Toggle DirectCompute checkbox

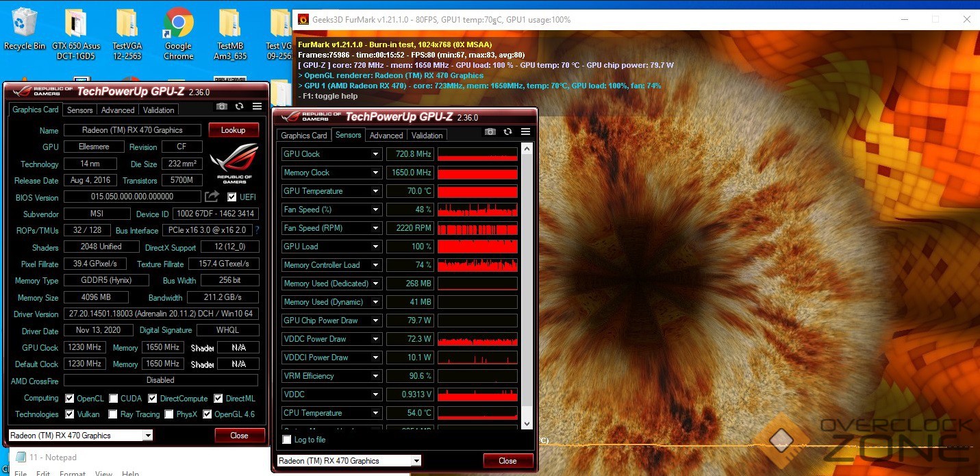tap(153, 399)
